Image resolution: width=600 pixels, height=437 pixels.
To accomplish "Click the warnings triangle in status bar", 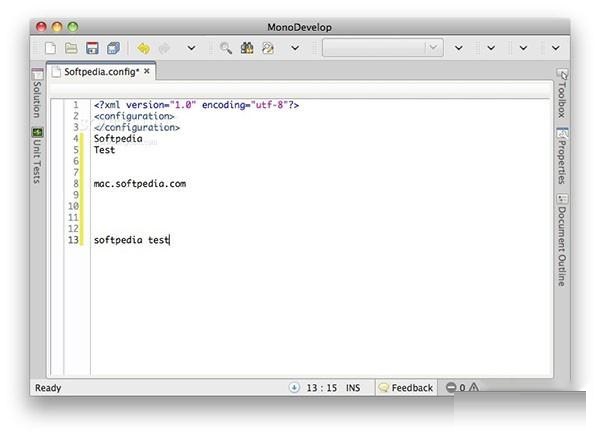I will (x=474, y=387).
